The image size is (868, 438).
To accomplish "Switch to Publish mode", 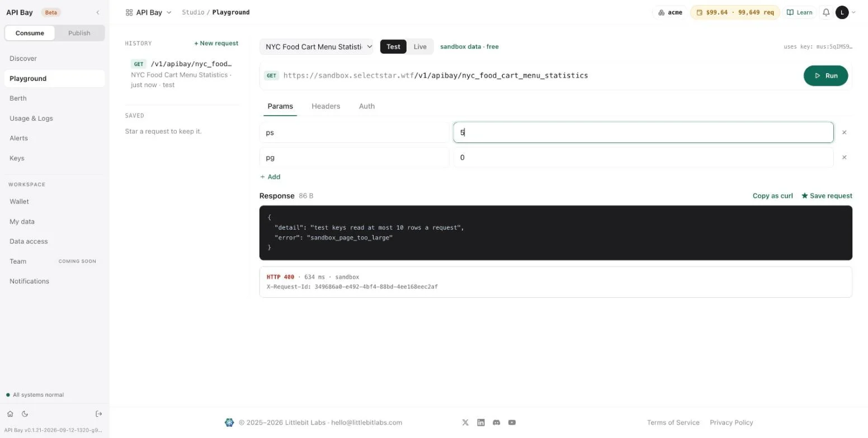I will [x=79, y=33].
